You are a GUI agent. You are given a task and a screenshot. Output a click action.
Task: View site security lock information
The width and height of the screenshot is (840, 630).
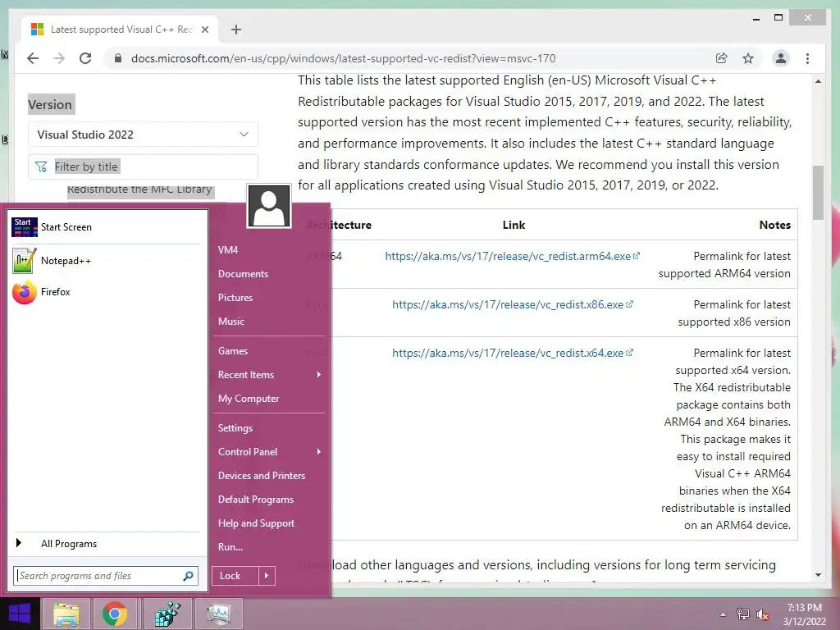118,58
